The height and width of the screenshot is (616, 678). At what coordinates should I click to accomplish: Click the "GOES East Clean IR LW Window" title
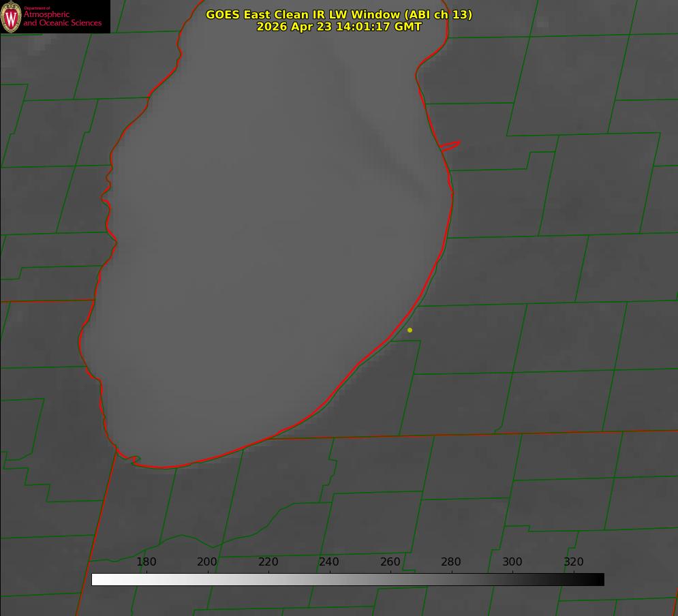pyautogui.click(x=304, y=14)
